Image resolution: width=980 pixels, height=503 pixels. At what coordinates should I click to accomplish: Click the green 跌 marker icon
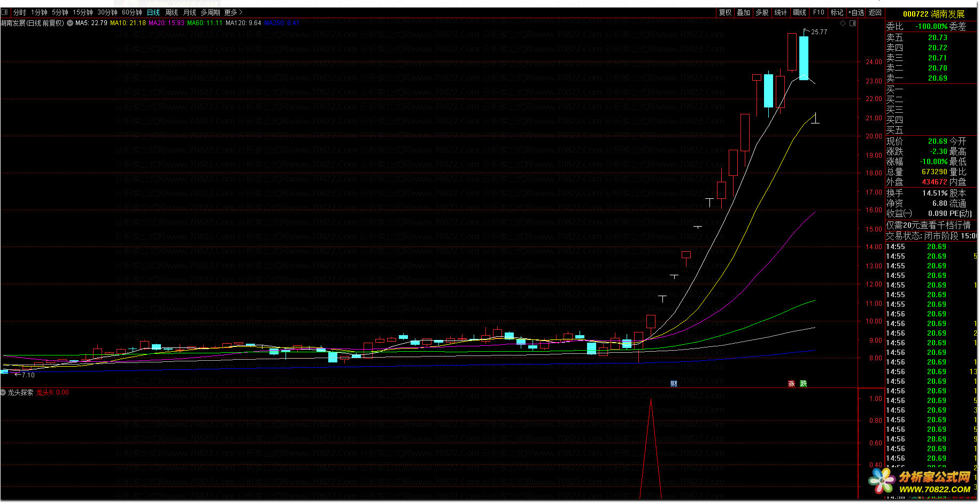(803, 383)
